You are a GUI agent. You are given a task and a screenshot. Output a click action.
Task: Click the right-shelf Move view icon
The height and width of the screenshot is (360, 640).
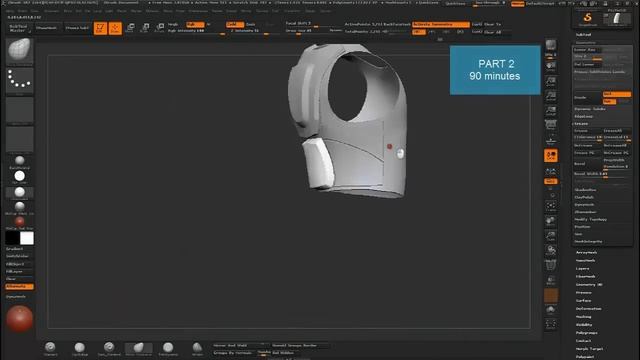click(551, 221)
